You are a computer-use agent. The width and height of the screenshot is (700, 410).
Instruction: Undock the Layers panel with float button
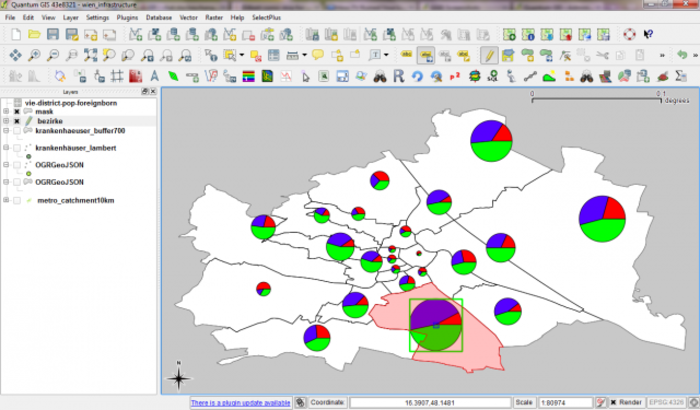[145, 92]
